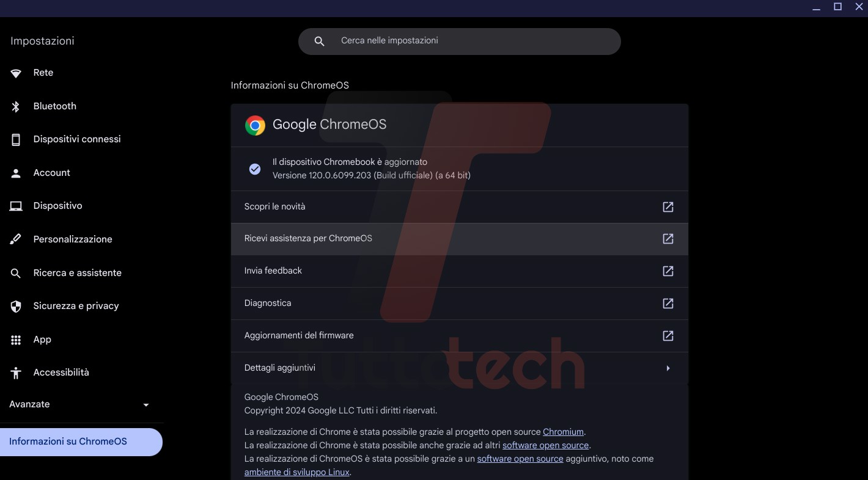868x480 pixels.
Task: Click the shield icon for Sicurezza e privacy
Action: 16,307
